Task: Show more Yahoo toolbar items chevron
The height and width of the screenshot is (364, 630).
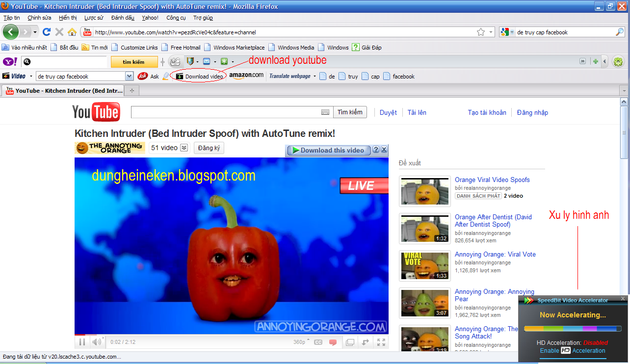Action: (x=582, y=61)
